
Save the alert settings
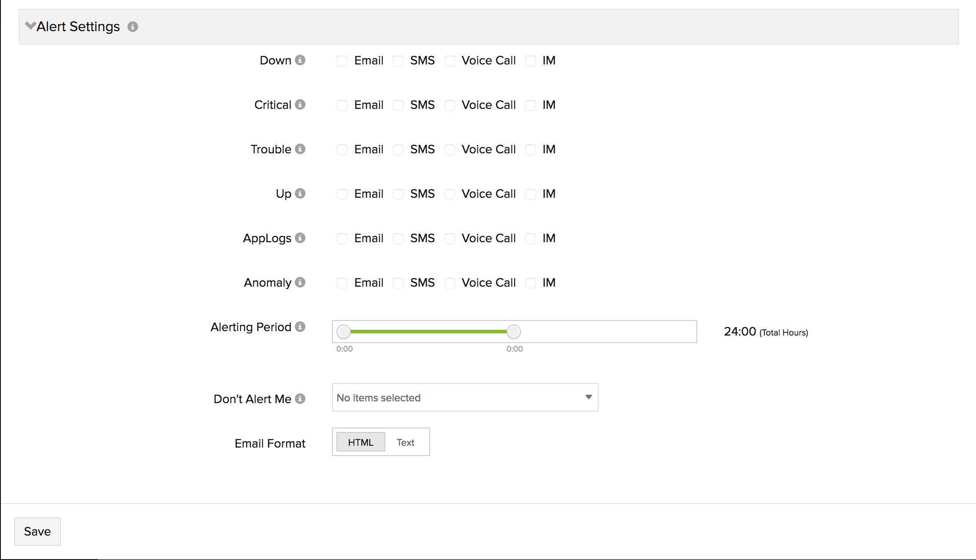coord(37,531)
